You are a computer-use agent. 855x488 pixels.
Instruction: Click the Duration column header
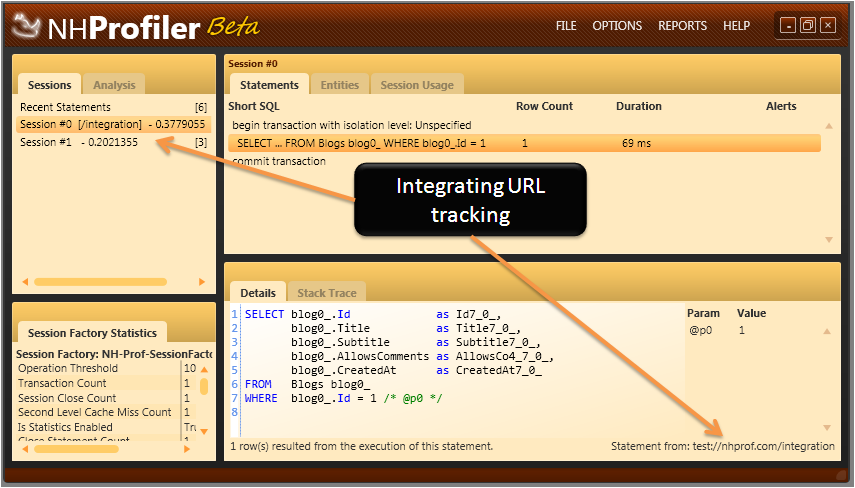point(639,106)
